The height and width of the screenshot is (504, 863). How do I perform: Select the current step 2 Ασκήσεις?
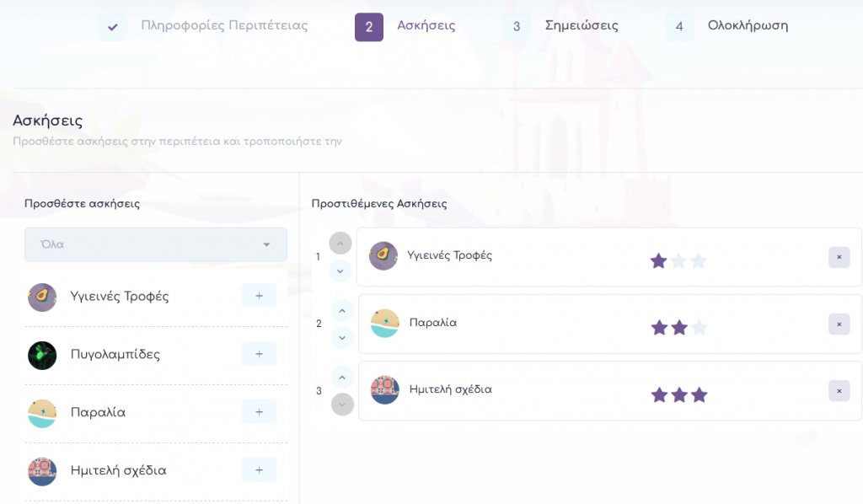tap(405, 26)
